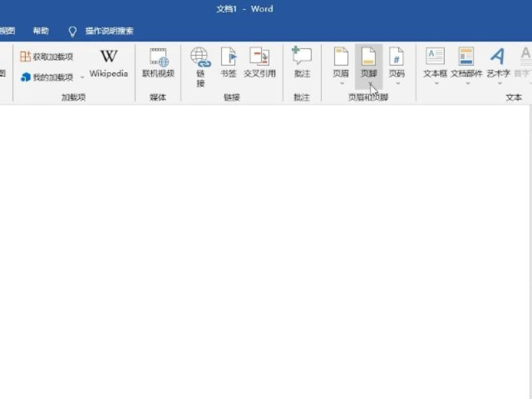This screenshot has height=399, width=532.
Task: Click My Add-ins (我的加载项) button
Action: tap(47, 77)
